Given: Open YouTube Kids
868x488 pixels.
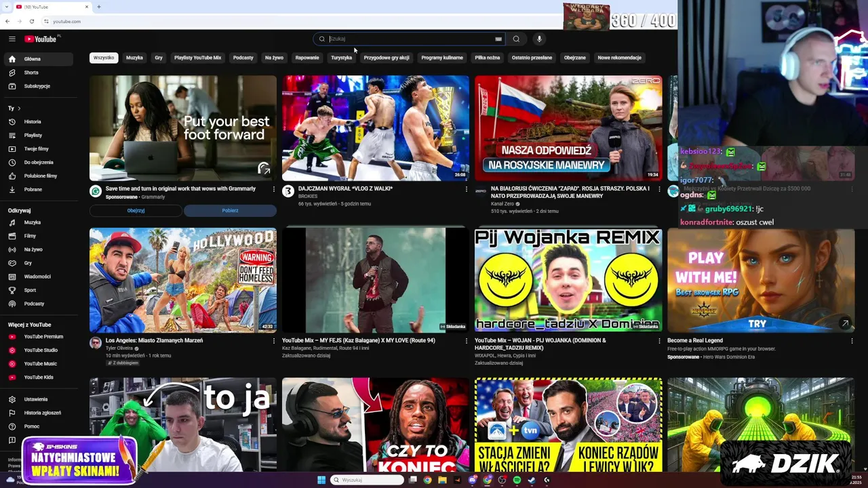Looking at the screenshot, I should tap(38, 378).
